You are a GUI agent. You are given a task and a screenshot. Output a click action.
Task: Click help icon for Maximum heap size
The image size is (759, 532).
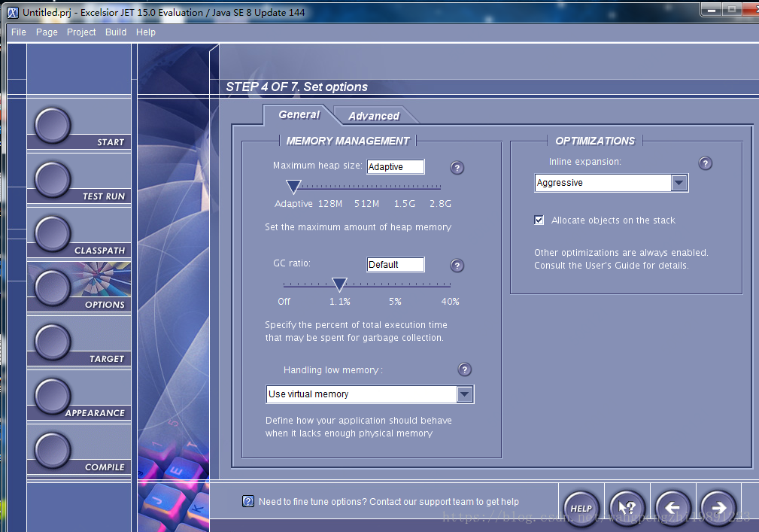coord(457,168)
